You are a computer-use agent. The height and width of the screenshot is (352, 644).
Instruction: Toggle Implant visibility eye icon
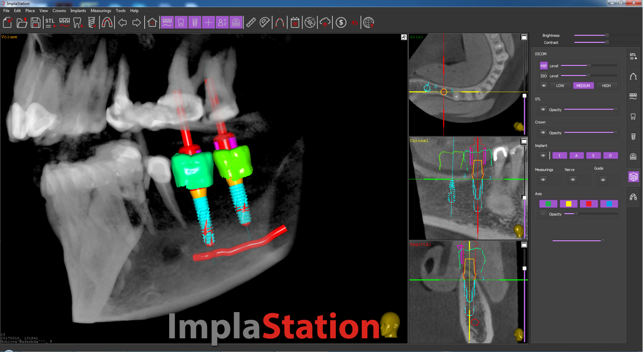(543, 156)
